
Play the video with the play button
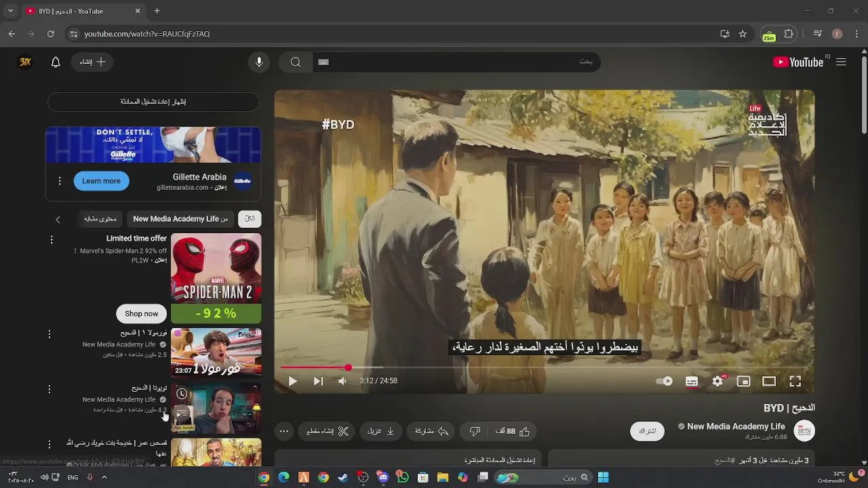pyautogui.click(x=293, y=382)
